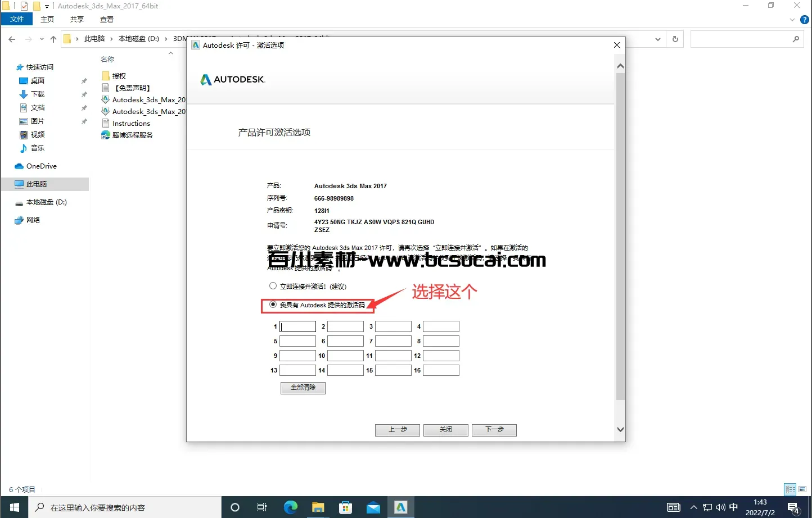Click activation code field 13

[x=297, y=370]
